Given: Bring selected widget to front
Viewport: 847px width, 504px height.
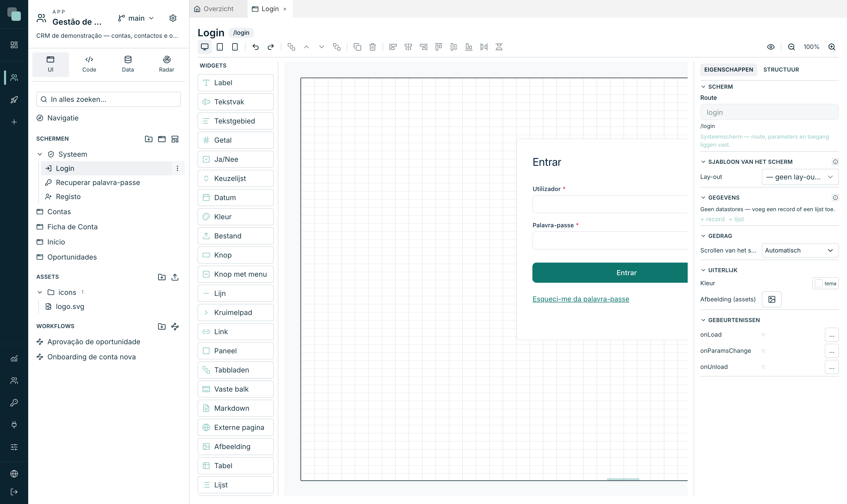Looking at the screenshot, I should click(x=291, y=47).
